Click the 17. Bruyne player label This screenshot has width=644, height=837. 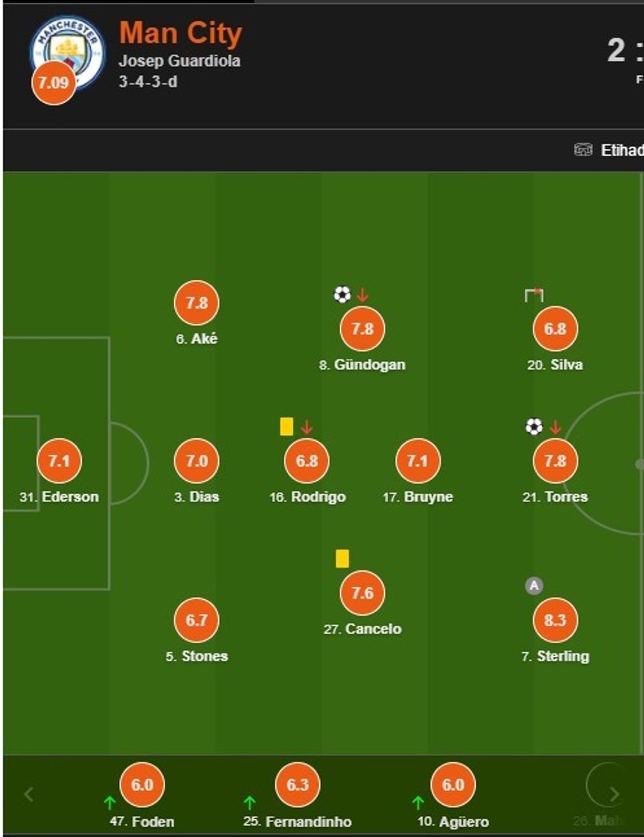(x=418, y=497)
